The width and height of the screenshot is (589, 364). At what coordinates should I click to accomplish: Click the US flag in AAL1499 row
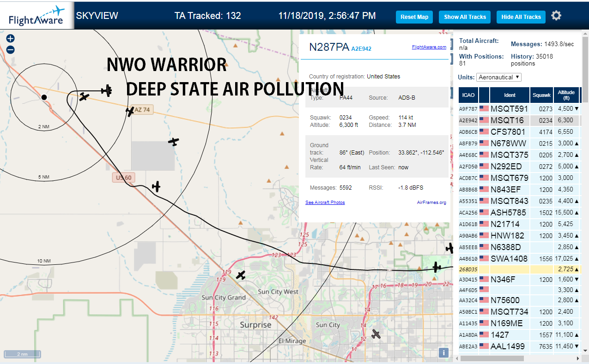484,346
